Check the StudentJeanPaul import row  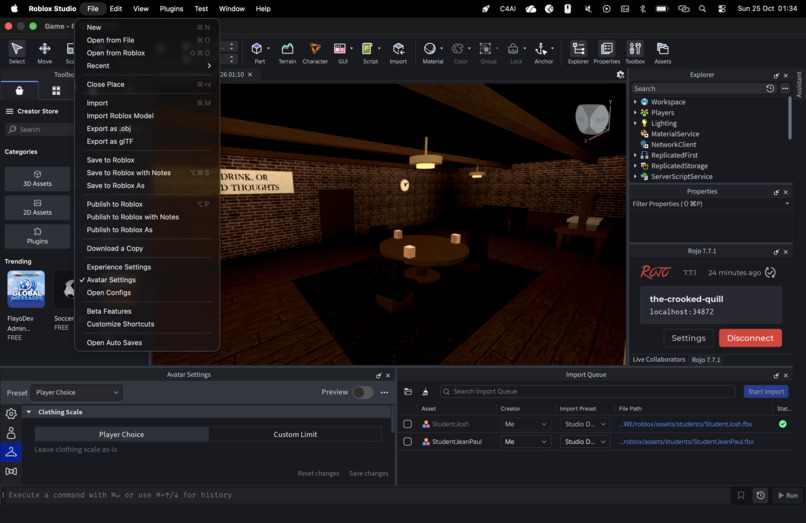pyautogui.click(x=408, y=442)
